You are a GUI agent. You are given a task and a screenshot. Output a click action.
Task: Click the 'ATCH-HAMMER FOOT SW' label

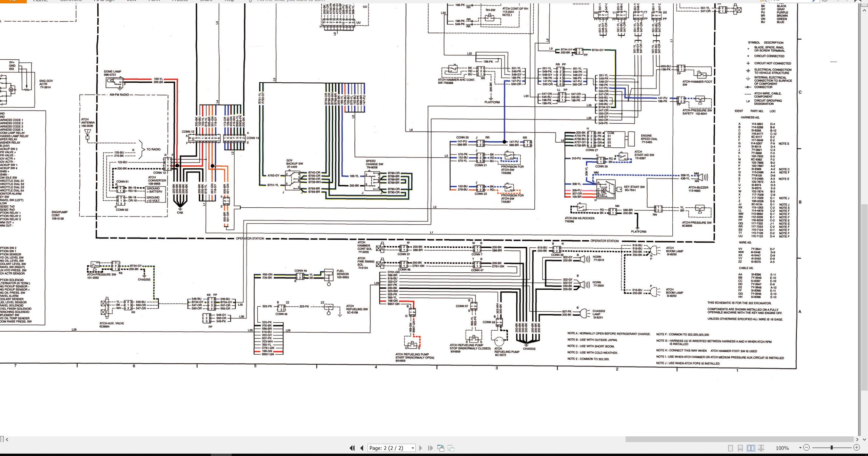(697, 83)
